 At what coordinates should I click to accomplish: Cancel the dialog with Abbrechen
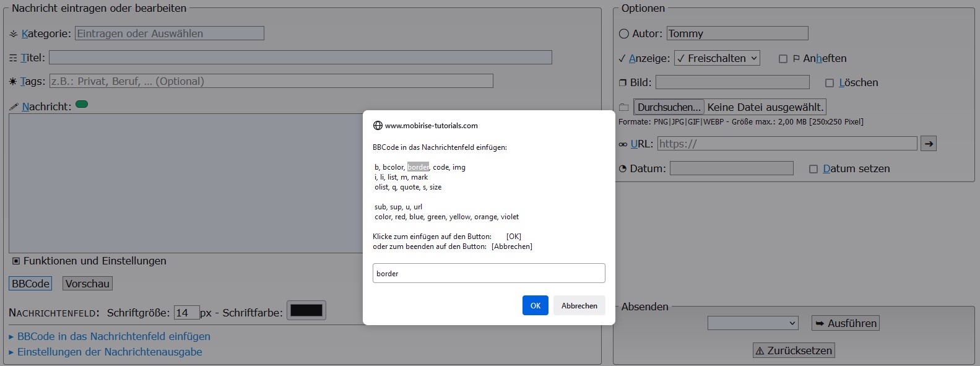[x=579, y=305]
